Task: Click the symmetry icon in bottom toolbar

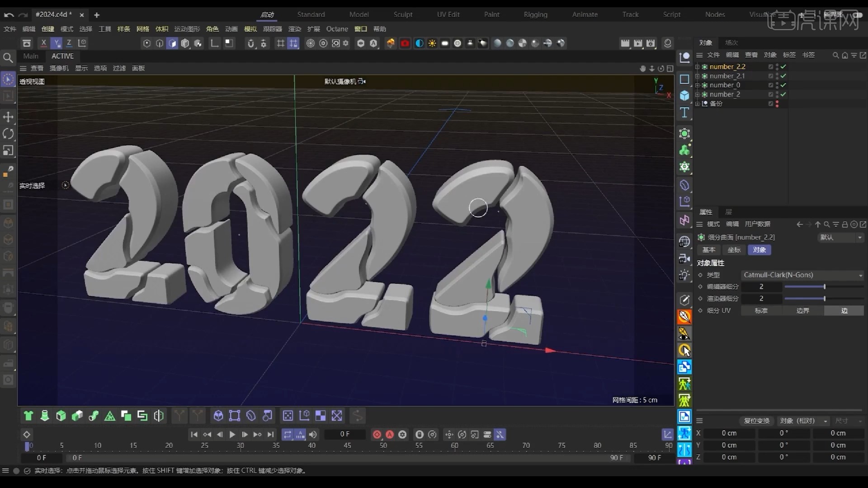Action: 159,416
